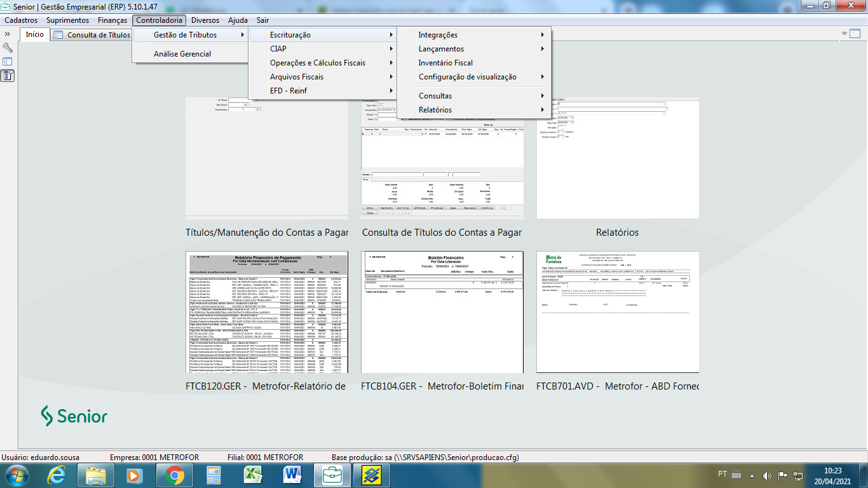Expand EFD - Reinf submenu
This screenshot has width=868, height=488.
point(323,91)
